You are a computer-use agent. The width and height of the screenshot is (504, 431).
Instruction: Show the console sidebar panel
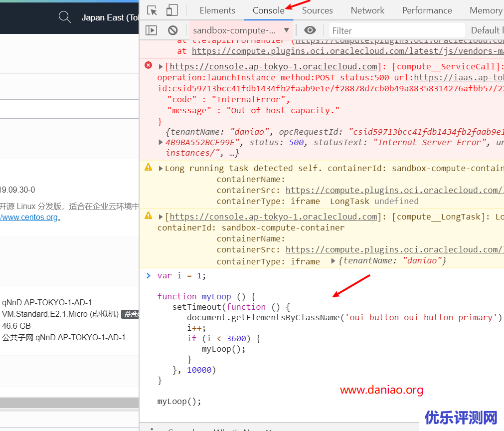[151, 30]
